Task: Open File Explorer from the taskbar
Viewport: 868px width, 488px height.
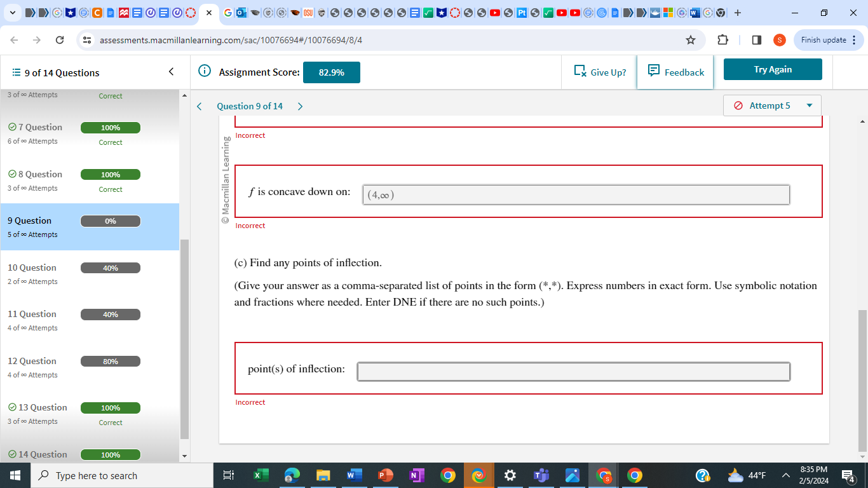Action: pos(323,475)
